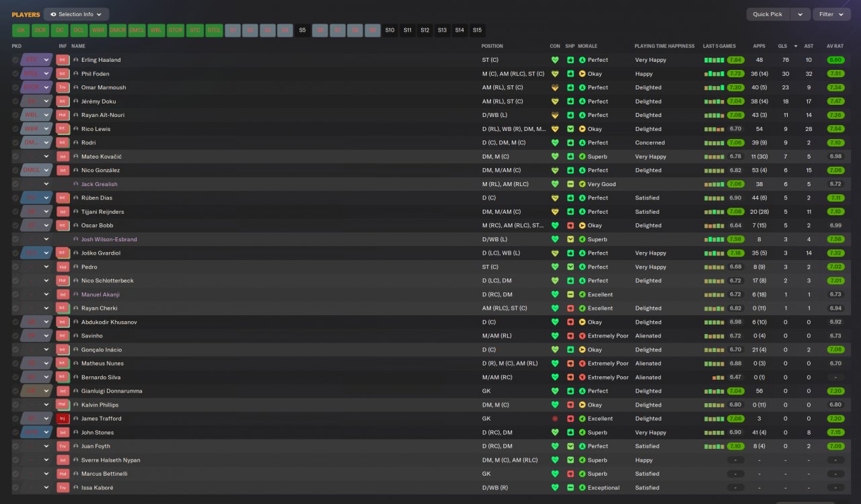861x504 pixels.
Task: Click the Inj info badge beside James Trafford
Action: coord(63,419)
